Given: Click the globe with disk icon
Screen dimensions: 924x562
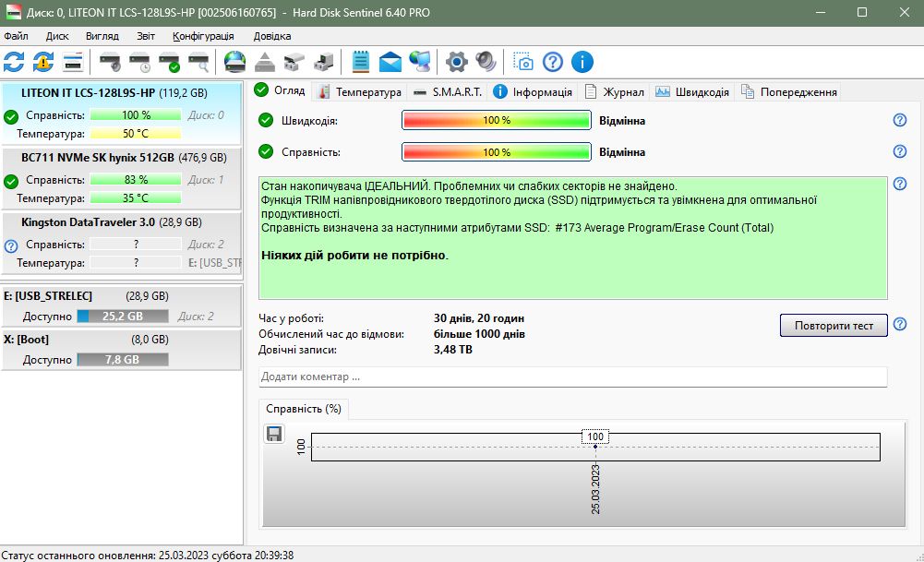Looking at the screenshot, I should (x=234, y=62).
